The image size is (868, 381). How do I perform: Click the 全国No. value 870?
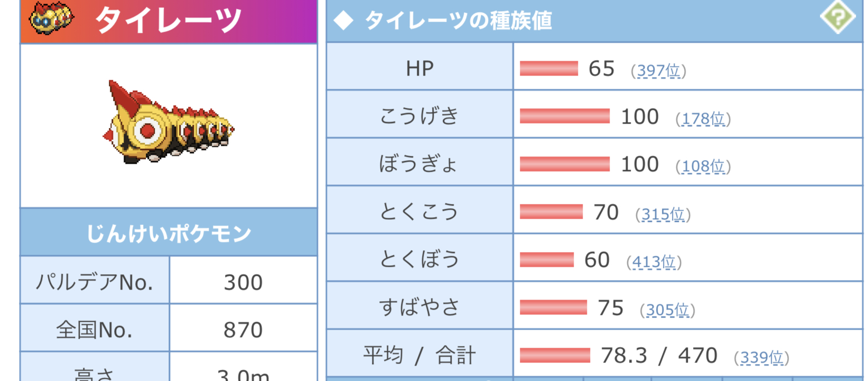pos(243,330)
